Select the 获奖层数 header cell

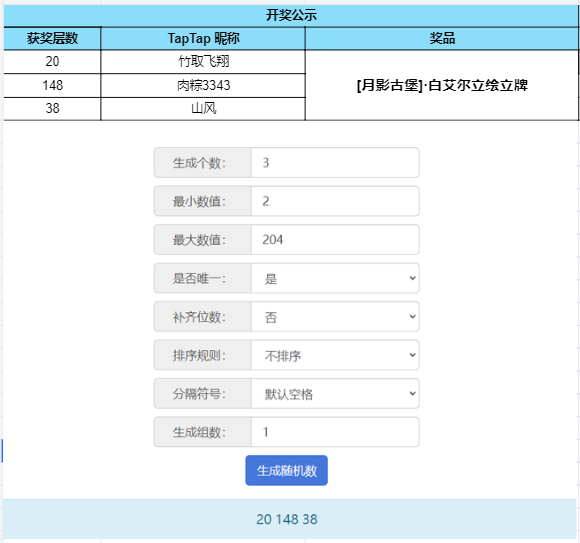[52, 38]
